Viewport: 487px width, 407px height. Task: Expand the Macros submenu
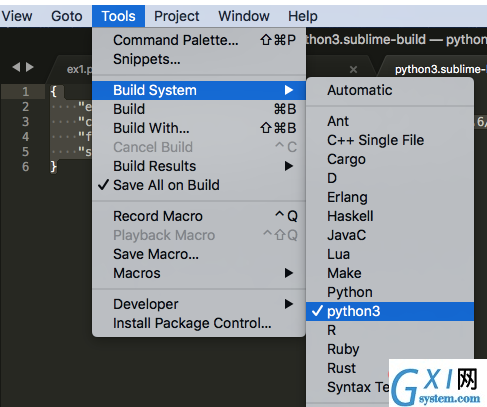(x=199, y=273)
